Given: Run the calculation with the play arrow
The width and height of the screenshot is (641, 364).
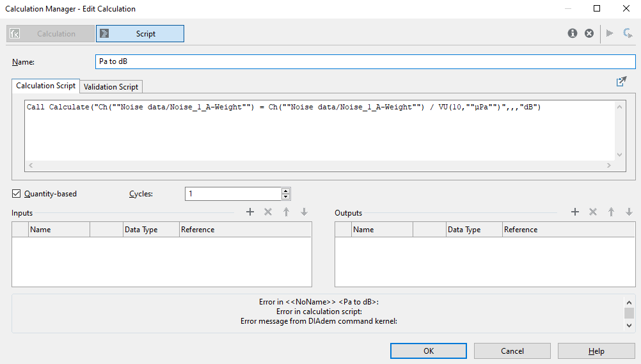Looking at the screenshot, I should [610, 33].
